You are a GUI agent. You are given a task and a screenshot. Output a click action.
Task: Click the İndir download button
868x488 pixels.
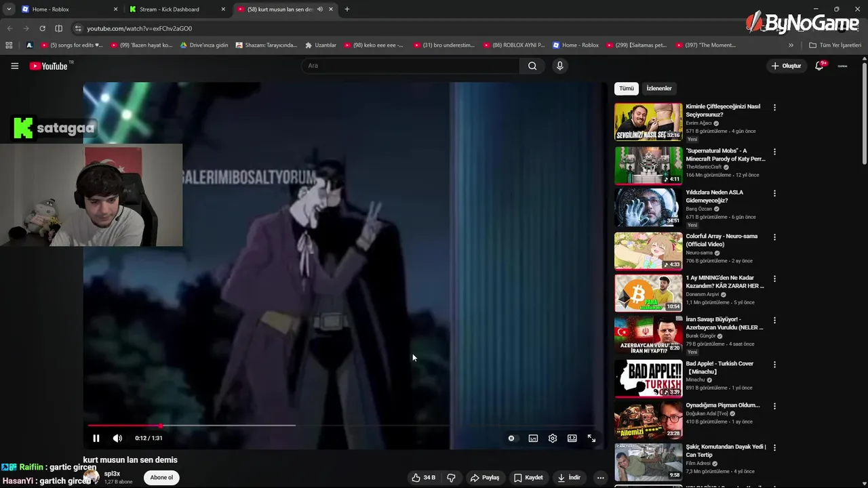pos(569,477)
